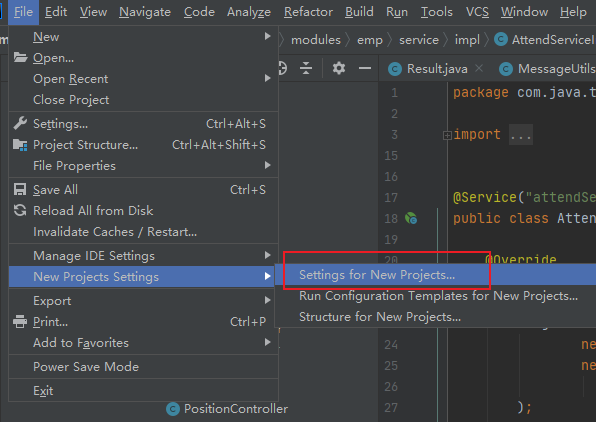Image resolution: width=596 pixels, height=422 pixels.
Task: Select PositionController in project tree
Action: coord(227,409)
